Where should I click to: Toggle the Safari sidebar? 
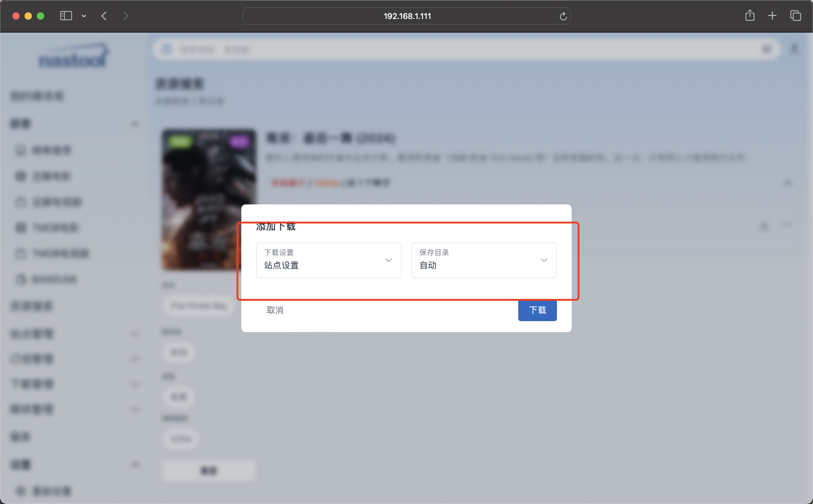tap(66, 16)
